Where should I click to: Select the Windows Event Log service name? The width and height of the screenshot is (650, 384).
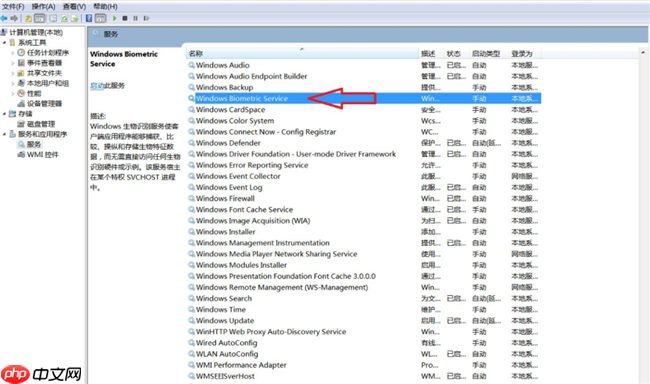[229, 187]
